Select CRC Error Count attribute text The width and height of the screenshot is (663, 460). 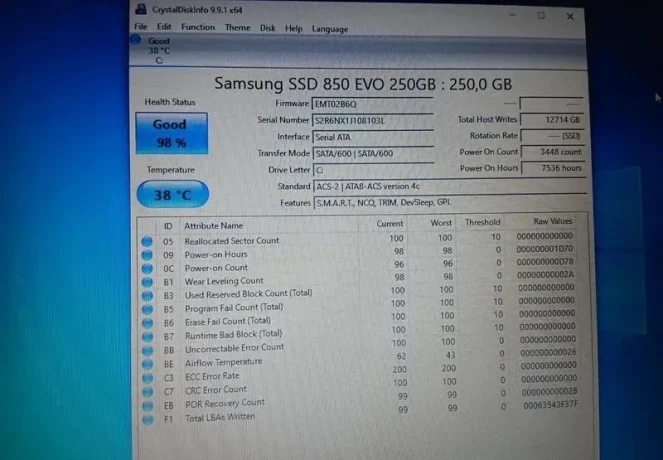(x=216, y=390)
